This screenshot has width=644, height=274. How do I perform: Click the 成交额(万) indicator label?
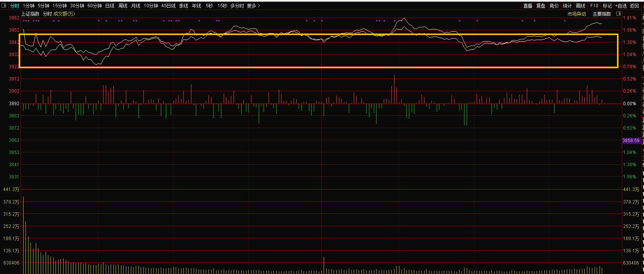point(64,14)
